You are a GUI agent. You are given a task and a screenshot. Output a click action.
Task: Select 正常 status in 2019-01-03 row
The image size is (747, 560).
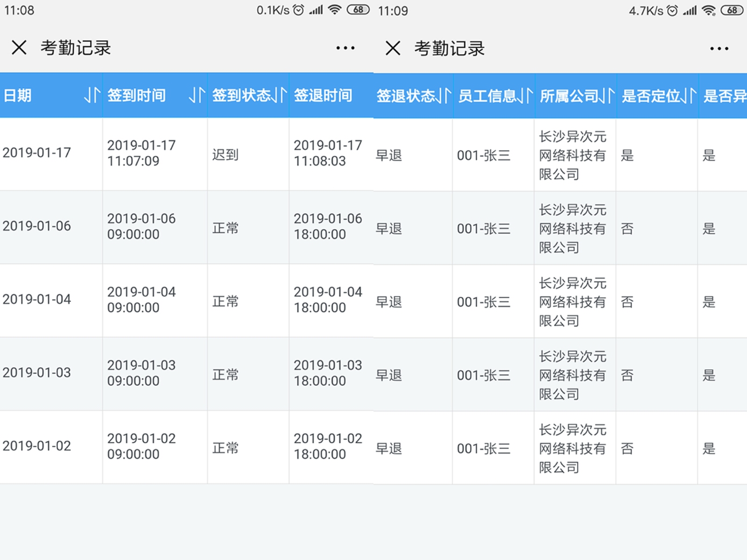point(226,374)
